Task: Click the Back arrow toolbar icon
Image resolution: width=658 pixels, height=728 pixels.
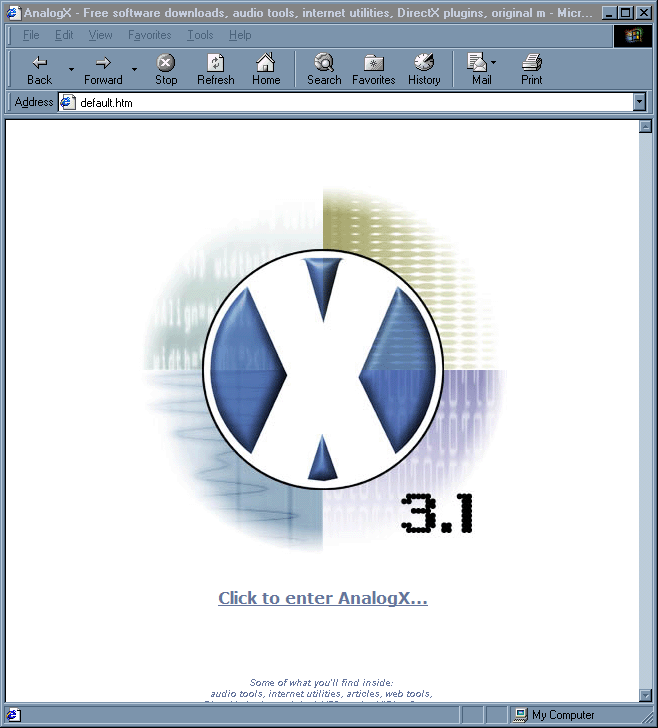Action: tap(39, 63)
